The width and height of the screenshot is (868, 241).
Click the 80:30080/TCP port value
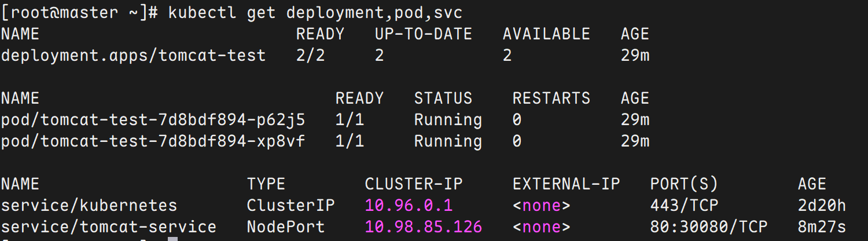709,227
